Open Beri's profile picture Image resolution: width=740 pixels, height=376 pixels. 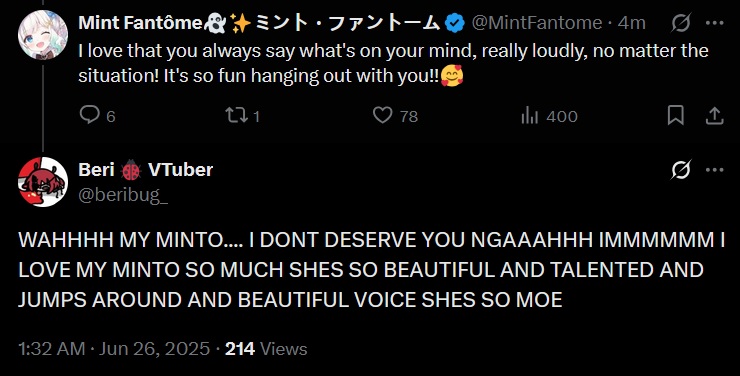tap(43, 182)
